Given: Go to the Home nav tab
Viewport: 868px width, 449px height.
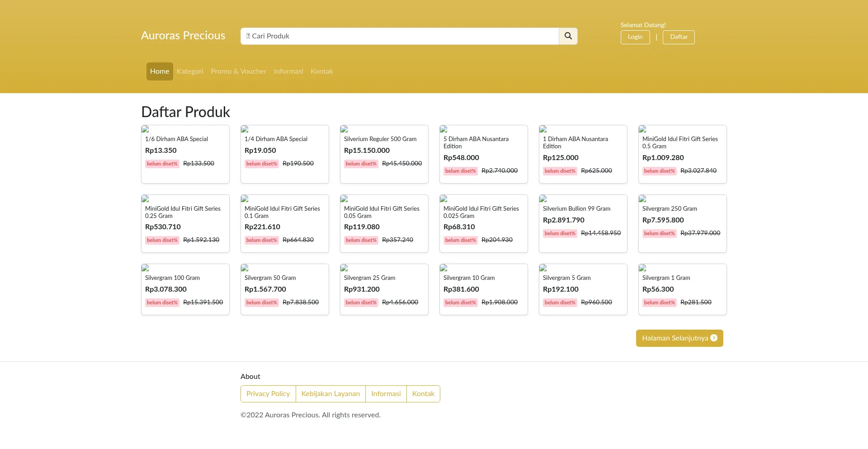Looking at the screenshot, I should 160,71.
